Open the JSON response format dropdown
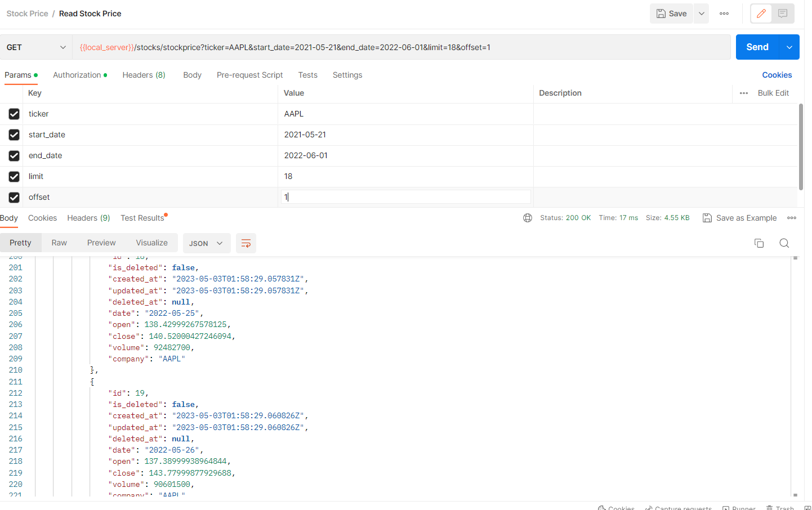The image size is (812, 510). tap(206, 243)
